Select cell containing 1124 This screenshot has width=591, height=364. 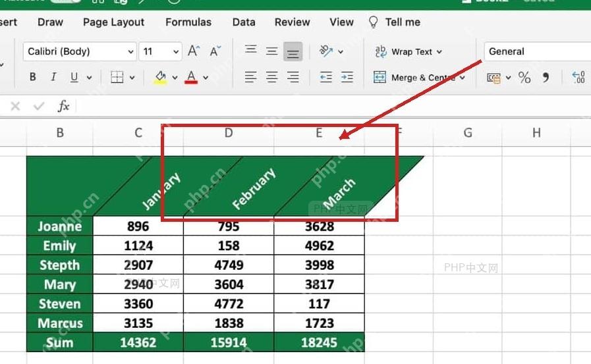[x=138, y=246]
